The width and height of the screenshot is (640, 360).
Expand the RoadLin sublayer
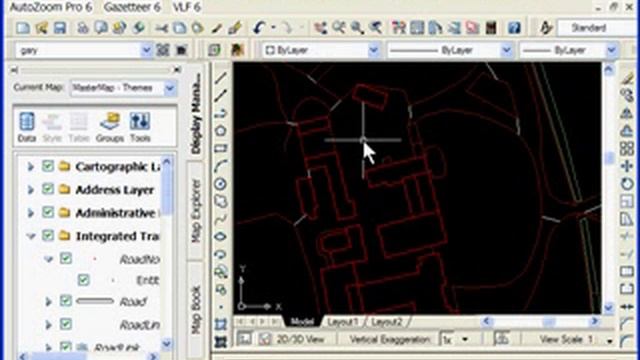click(x=48, y=325)
